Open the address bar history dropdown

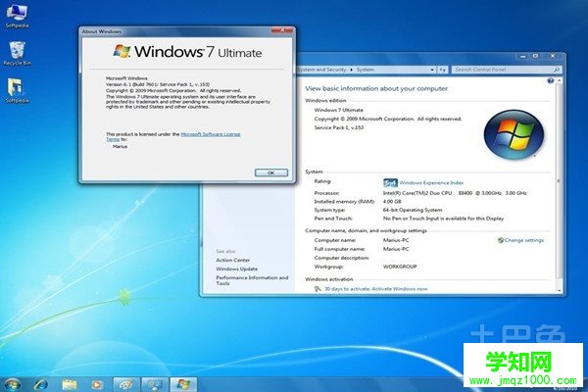point(432,70)
